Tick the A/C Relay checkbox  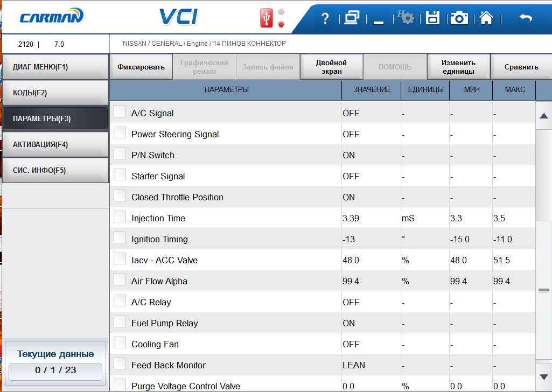pos(120,300)
